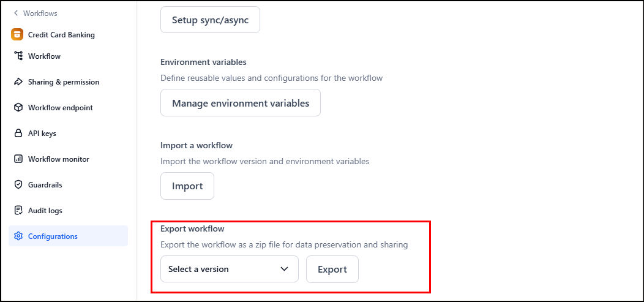Click the version dropdown chevron arrow
The height and width of the screenshot is (302, 644).
[x=284, y=269]
